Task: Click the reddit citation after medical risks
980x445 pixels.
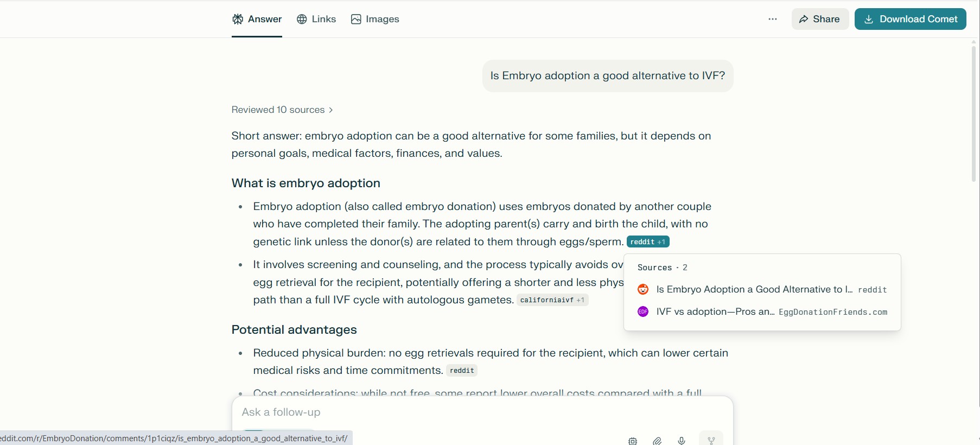Action: (462, 371)
